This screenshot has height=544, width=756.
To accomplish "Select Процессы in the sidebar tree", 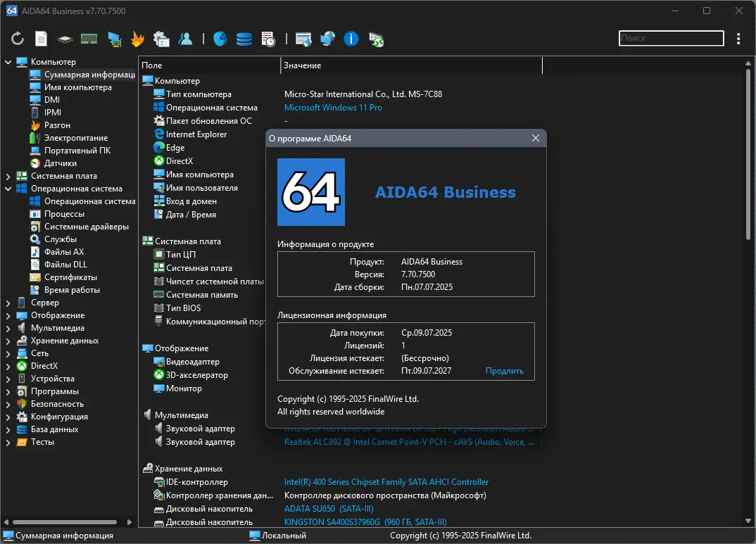I will [64, 214].
